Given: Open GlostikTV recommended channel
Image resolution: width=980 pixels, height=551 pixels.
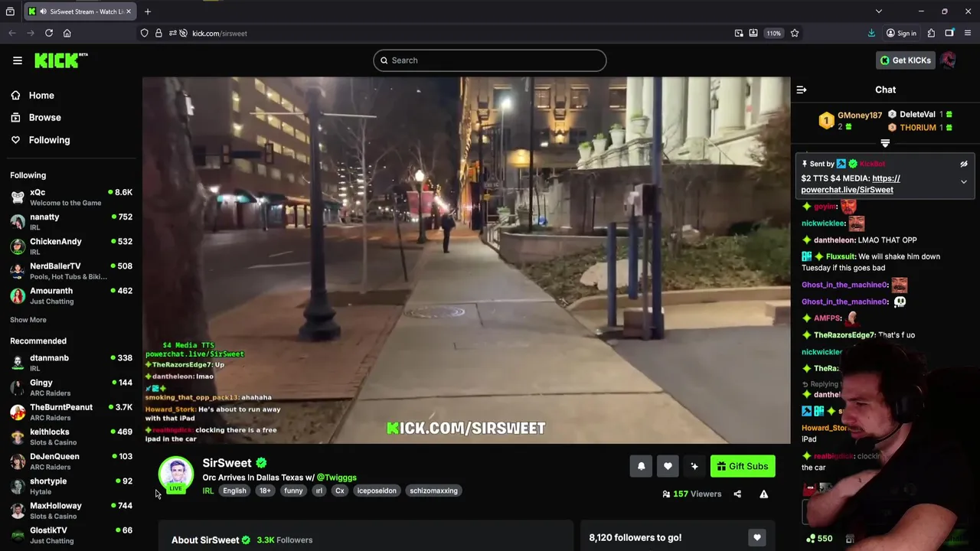Looking at the screenshot, I should [x=71, y=535].
